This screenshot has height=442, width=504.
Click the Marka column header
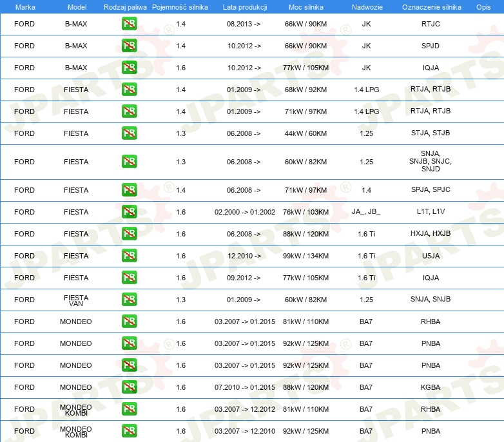(24, 6)
